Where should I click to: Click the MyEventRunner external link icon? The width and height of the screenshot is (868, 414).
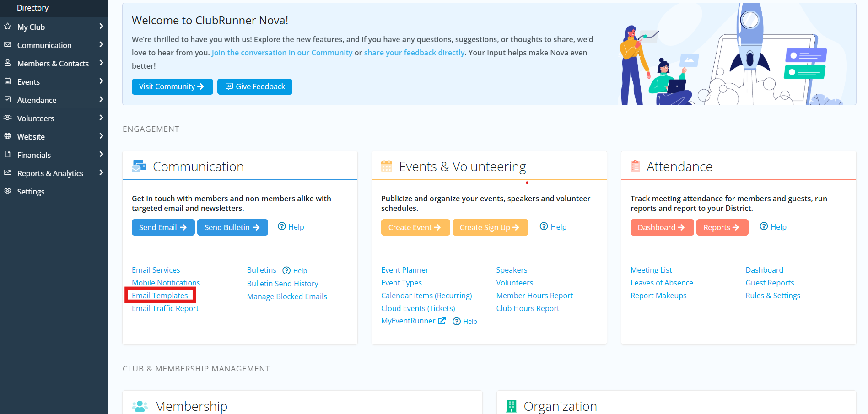[x=442, y=321]
